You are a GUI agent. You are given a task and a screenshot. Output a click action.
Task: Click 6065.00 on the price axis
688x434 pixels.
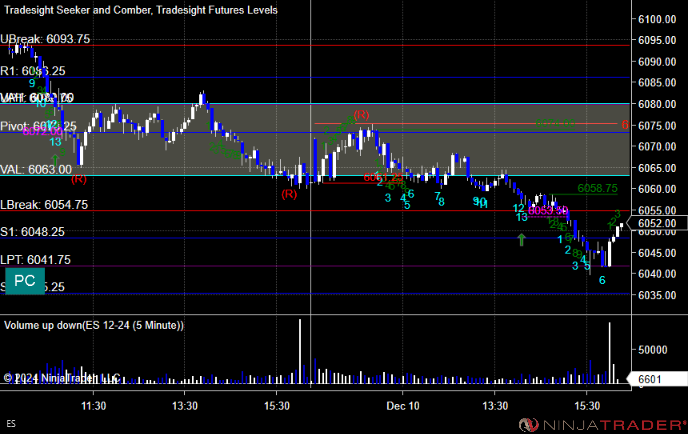tap(657, 168)
